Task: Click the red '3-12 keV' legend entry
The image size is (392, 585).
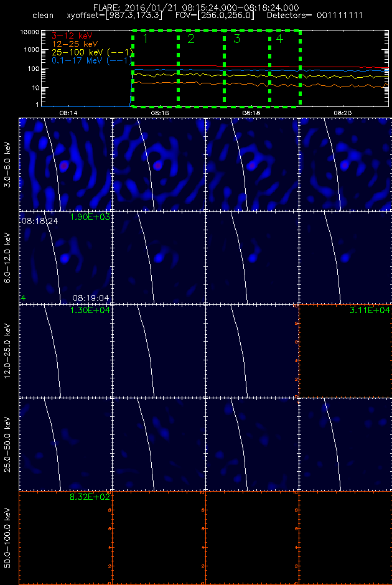Action: pyautogui.click(x=72, y=35)
